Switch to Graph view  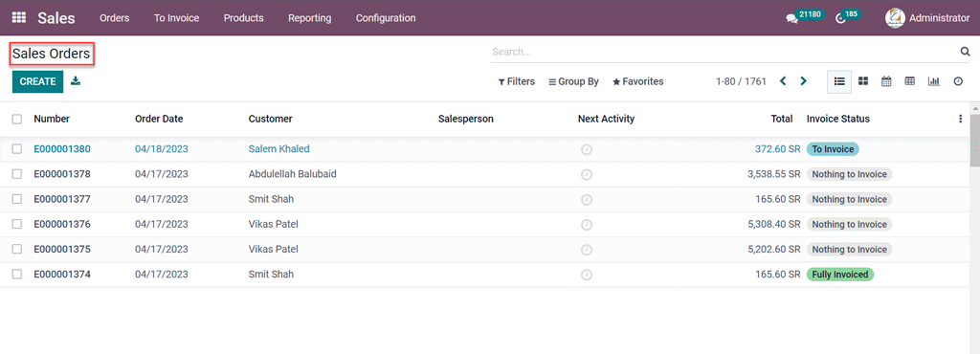point(934,81)
